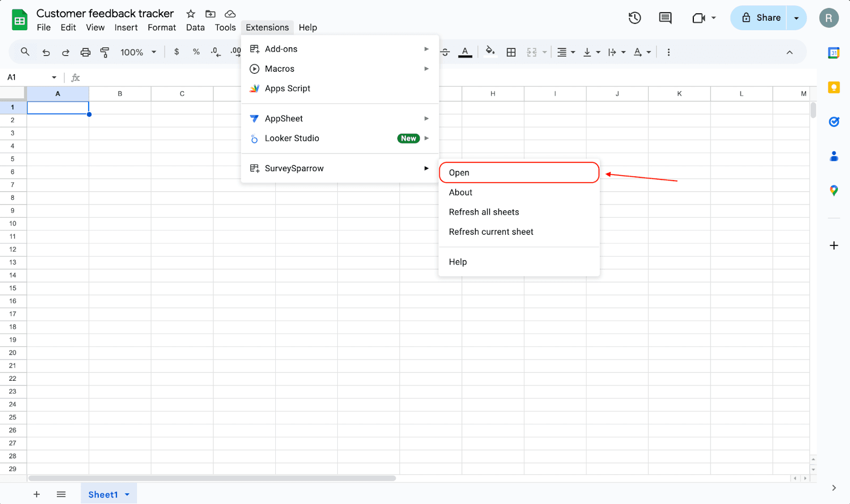Collapse the toolbar with up chevron
The image size is (850, 504).
coord(789,52)
